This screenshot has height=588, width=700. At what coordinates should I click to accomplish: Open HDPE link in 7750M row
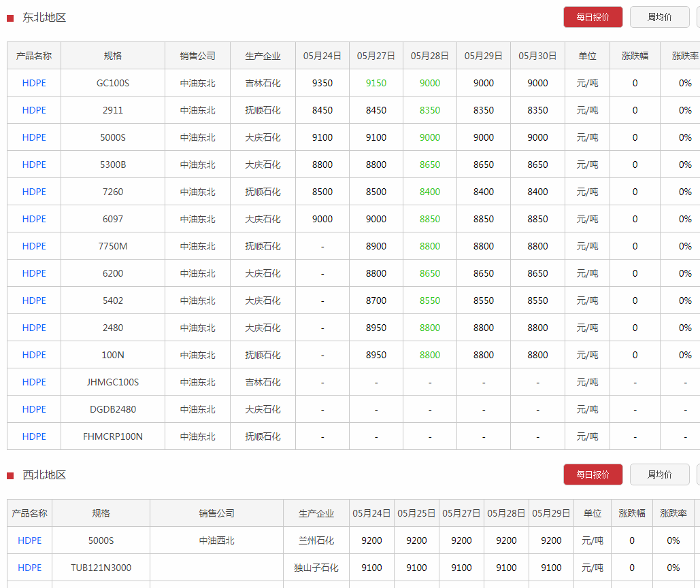tap(34, 246)
